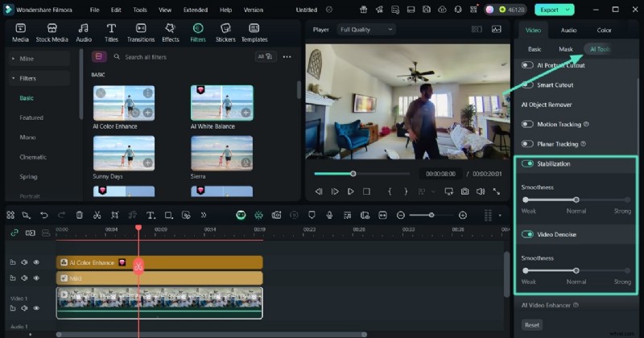
Task: Enable the Motion Tracking toggle
Action: point(528,124)
